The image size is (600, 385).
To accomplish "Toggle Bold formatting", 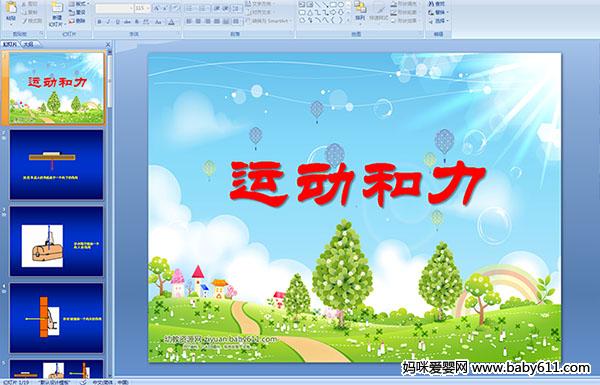I will point(99,22).
